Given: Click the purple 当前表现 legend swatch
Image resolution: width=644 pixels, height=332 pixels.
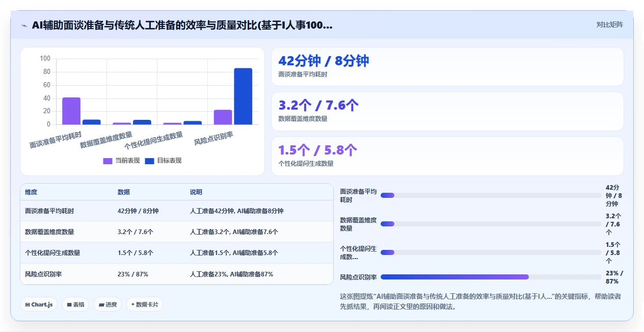Looking at the screenshot, I should pyautogui.click(x=108, y=161).
